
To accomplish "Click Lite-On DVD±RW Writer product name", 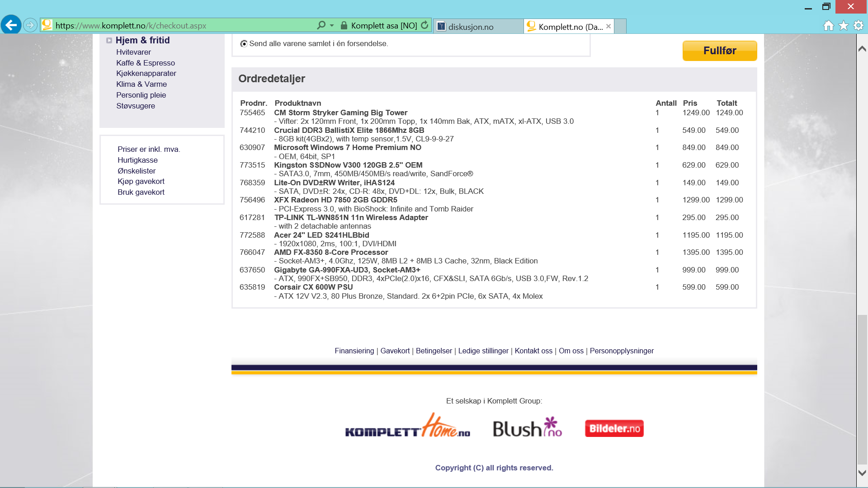I will coord(334,183).
